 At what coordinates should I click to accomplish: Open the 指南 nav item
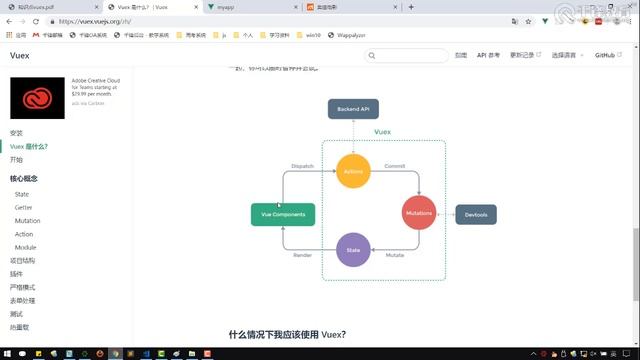click(461, 55)
